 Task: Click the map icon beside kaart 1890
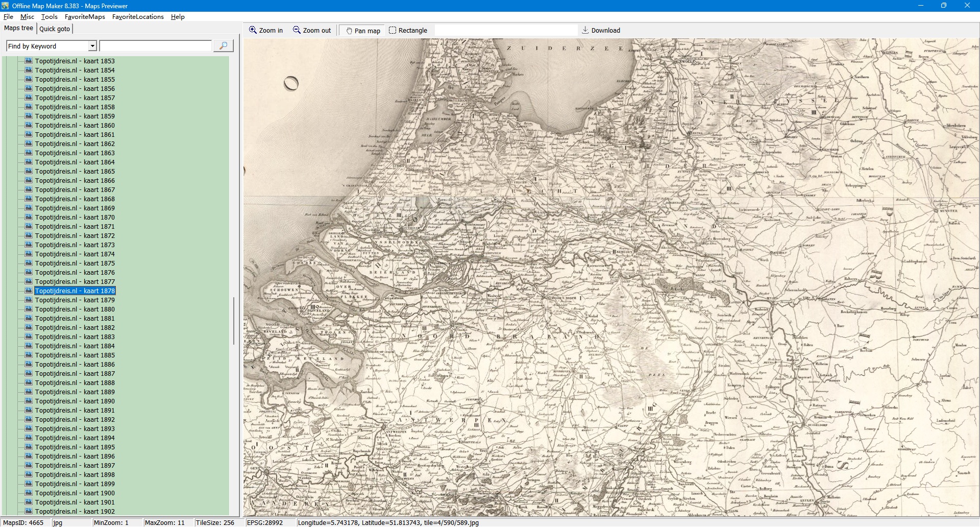[x=29, y=401]
